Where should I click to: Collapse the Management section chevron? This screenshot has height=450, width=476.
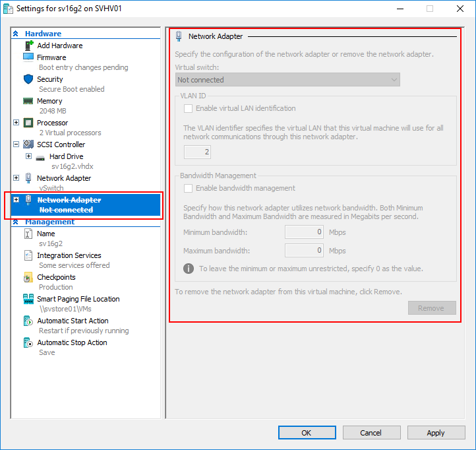pos(16,222)
